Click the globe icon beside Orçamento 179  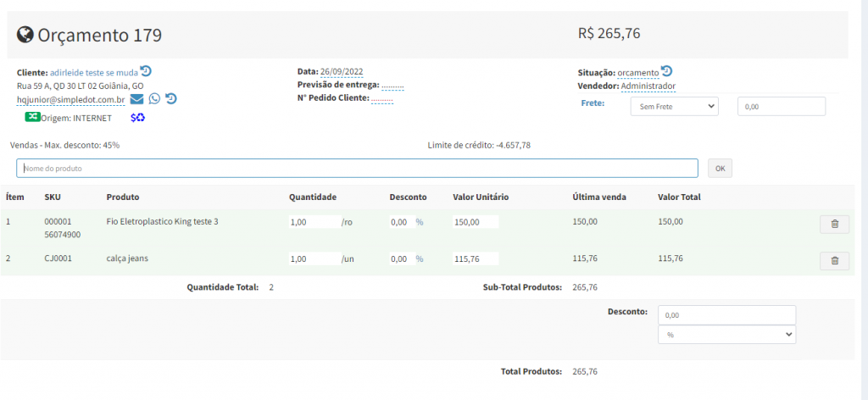click(x=25, y=35)
